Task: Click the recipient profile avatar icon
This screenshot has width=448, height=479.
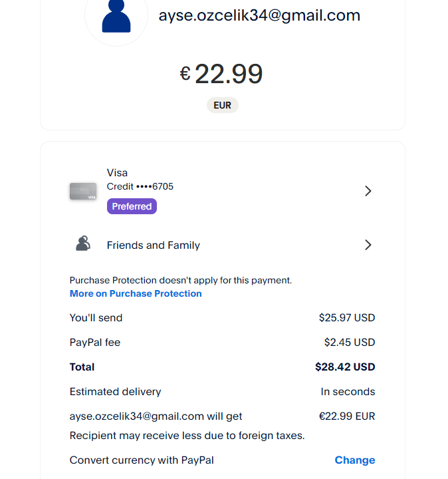Action: point(116,16)
